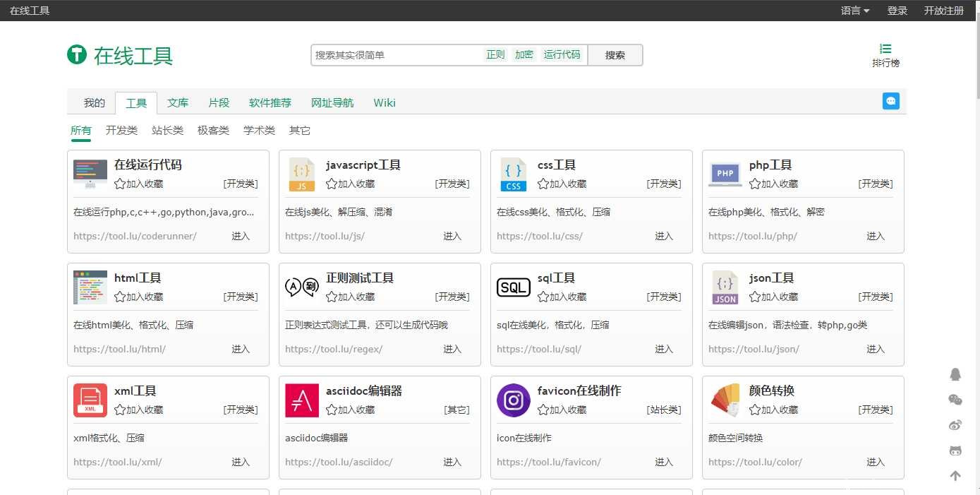Switch to the 软件推荐 tab
The width and height of the screenshot is (980, 495).
(x=270, y=103)
